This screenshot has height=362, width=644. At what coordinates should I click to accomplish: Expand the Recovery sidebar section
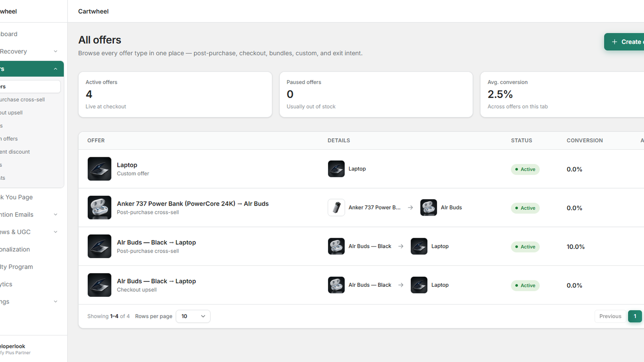point(56,51)
